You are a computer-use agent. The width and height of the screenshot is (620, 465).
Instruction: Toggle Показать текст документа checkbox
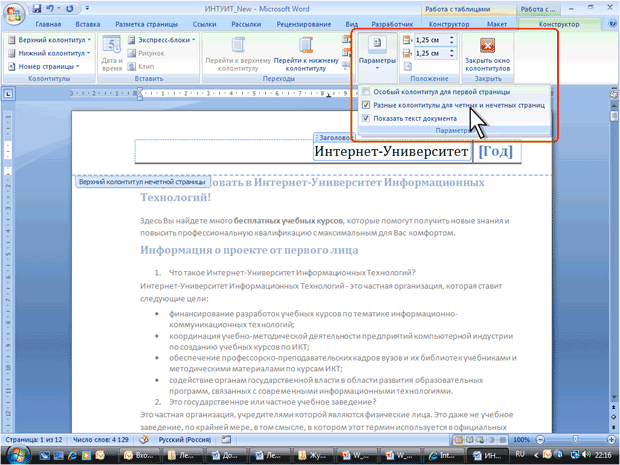click(x=410, y=118)
